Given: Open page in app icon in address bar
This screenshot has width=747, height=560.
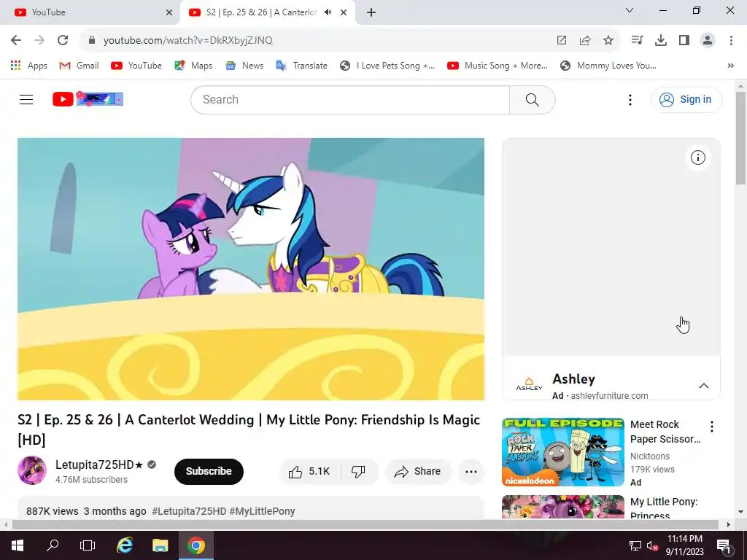Looking at the screenshot, I should pyautogui.click(x=562, y=40).
